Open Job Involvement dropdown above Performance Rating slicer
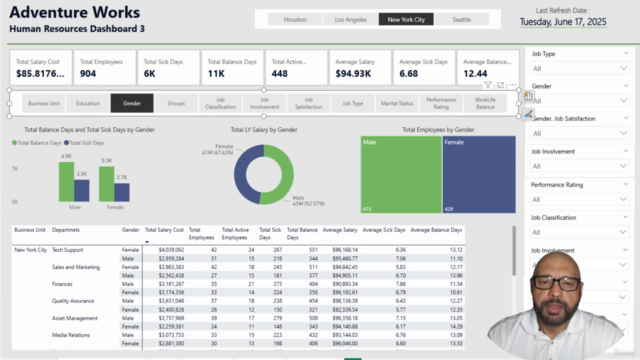Screen dimensions: 640x360 [579, 166]
